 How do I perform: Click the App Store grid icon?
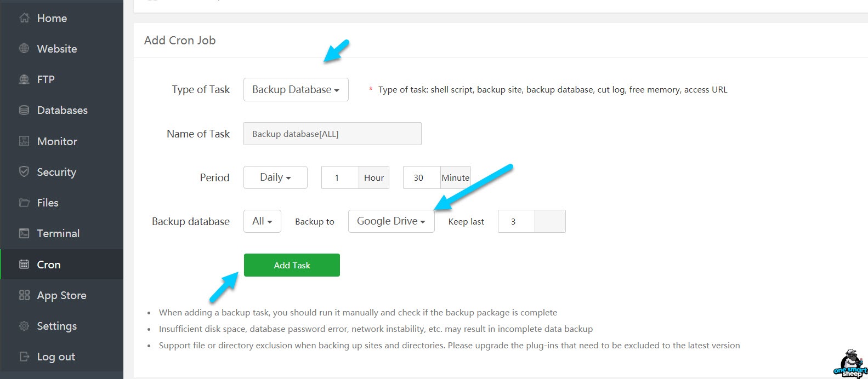point(24,295)
